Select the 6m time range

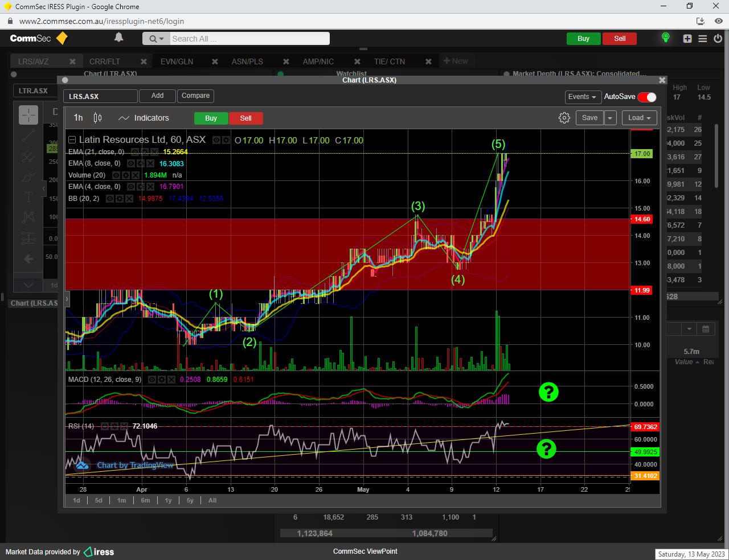(x=145, y=500)
